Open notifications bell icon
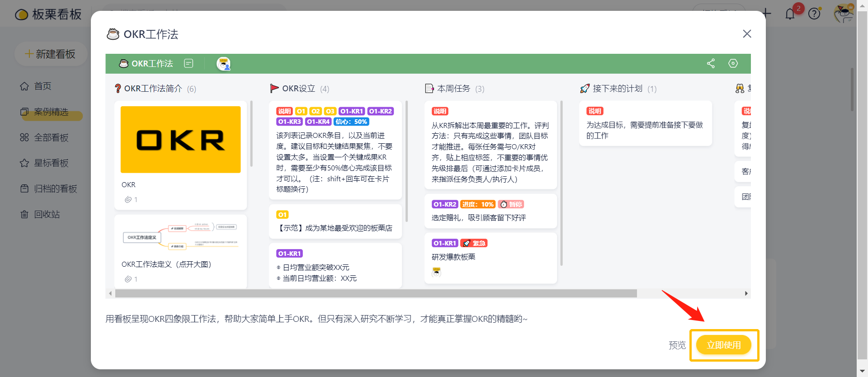Image resolution: width=868 pixels, height=377 pixels. coord(790,14)
